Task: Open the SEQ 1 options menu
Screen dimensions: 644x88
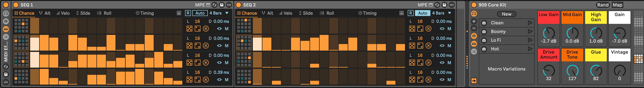Action: [x=229, y=5]
